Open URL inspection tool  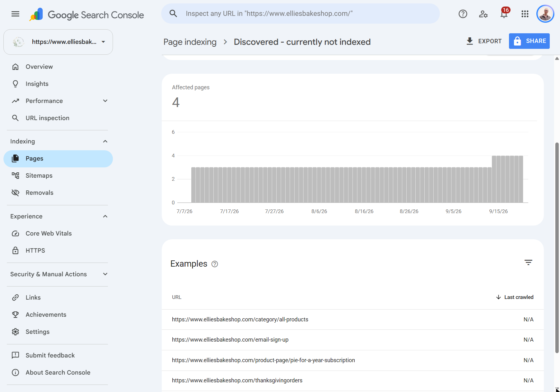[58, 118]
